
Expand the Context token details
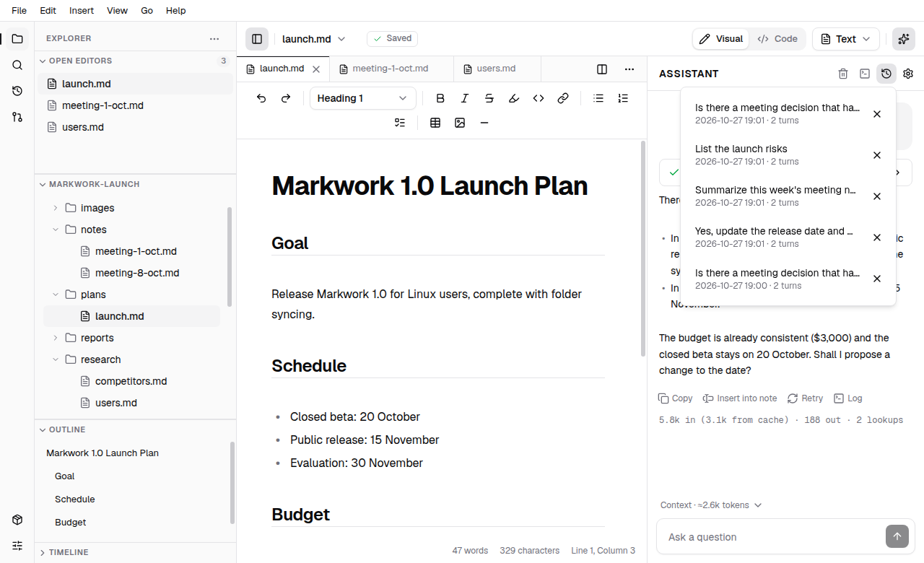coord(711,505)
